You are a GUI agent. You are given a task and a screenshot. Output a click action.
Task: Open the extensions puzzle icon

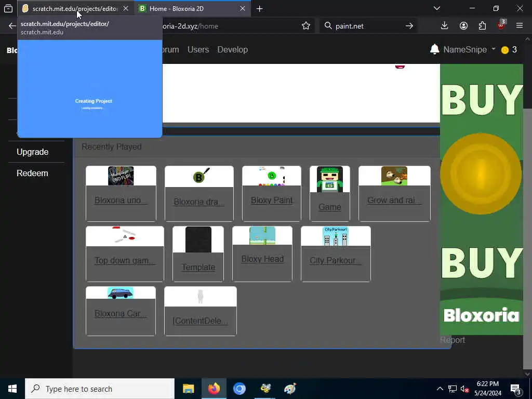tap(482, 26)
